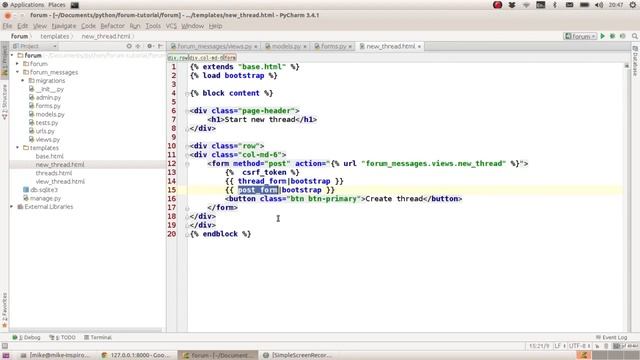Open the Structure tool window on the left edge
640x360 pixels.
pyautogui.click(x=4, y=102)
